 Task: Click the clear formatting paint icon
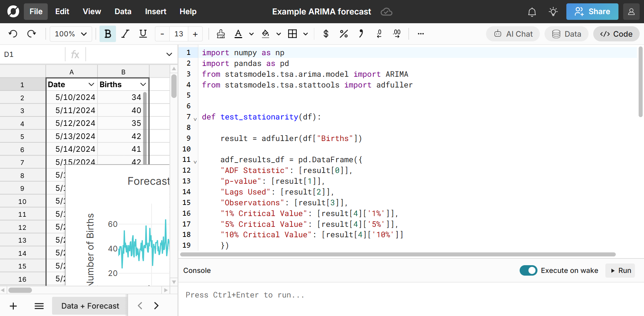pyautogui.click(x=221, y=34)
